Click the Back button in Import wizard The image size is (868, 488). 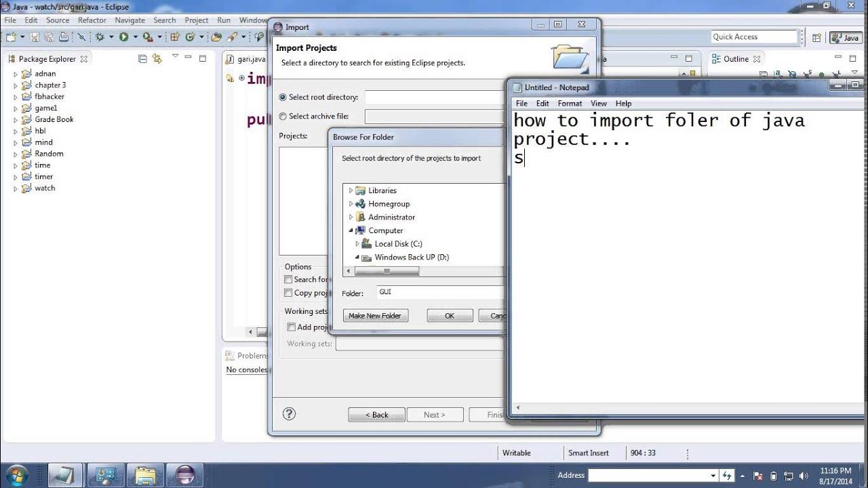(x=376, y=415)
